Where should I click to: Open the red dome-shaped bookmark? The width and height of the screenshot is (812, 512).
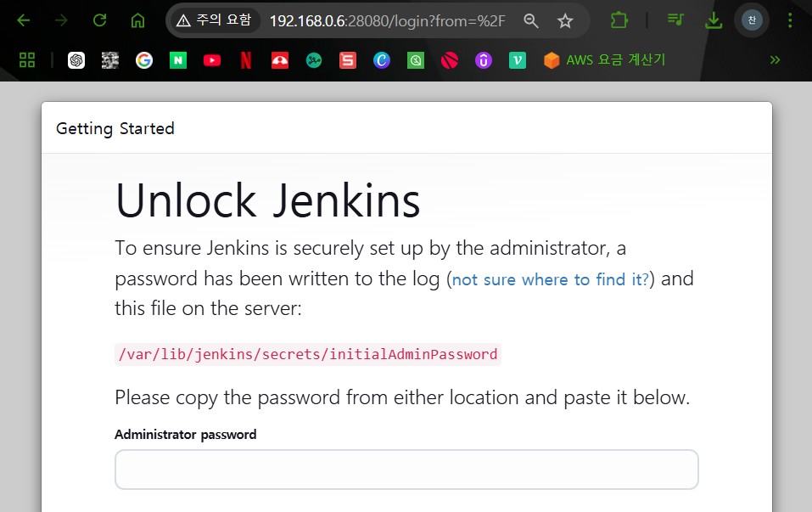coord(280,60)
